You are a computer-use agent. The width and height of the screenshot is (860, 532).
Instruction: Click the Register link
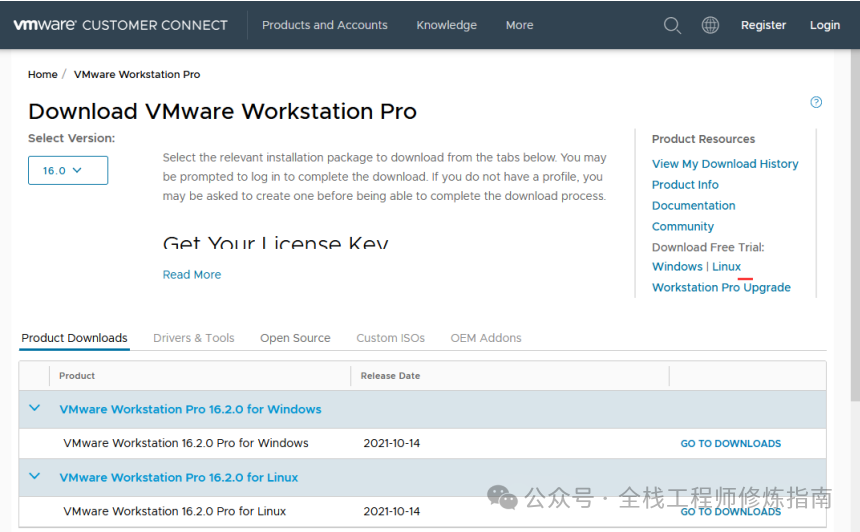click(763, 25)
